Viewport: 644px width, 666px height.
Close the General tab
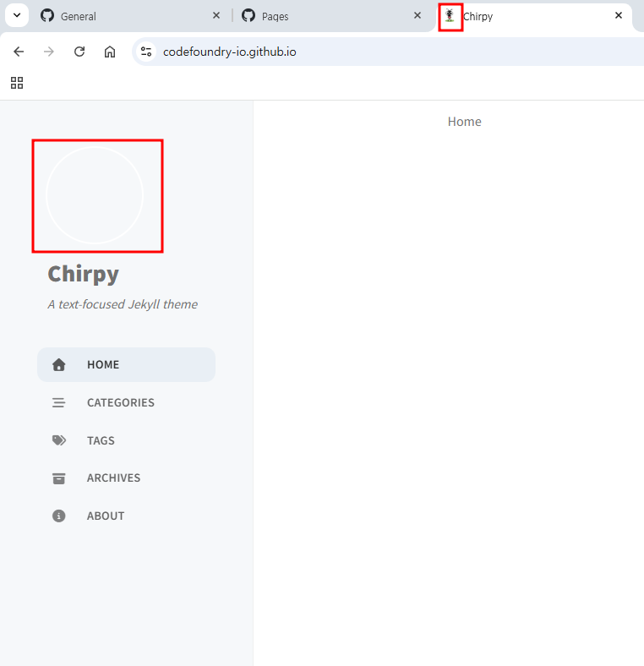coord(216,16)
